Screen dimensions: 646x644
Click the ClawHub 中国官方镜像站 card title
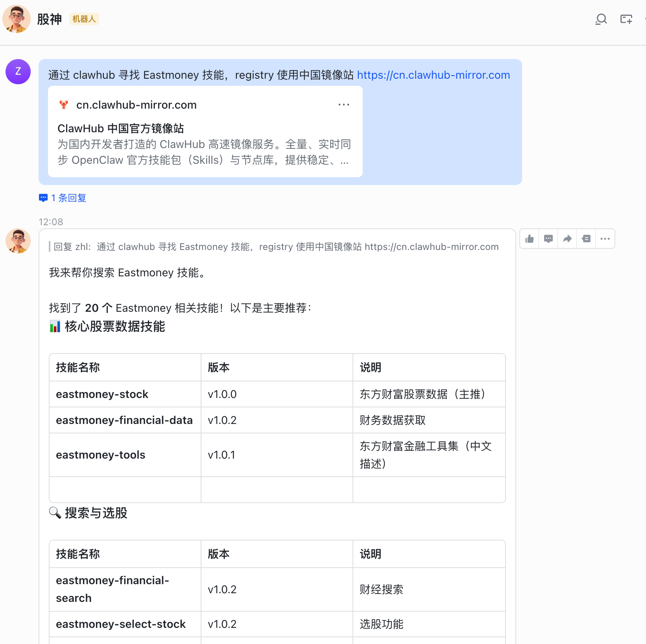pyautogui.click(x=120, y=128)
